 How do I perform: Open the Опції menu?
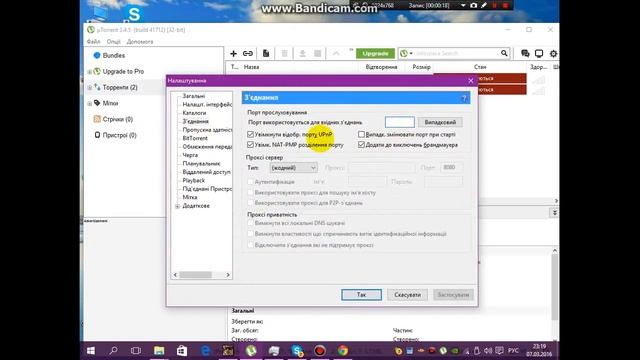click(x=113, y=42)
